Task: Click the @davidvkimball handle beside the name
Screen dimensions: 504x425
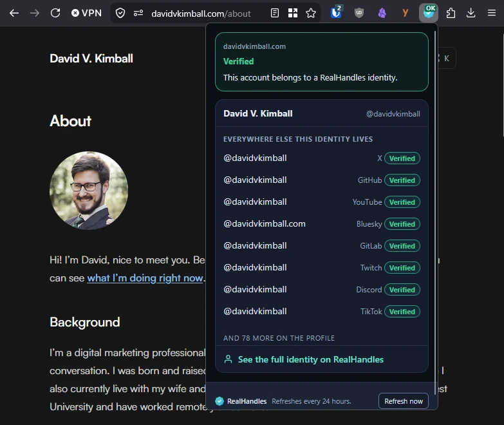Action: pos(393,114)
